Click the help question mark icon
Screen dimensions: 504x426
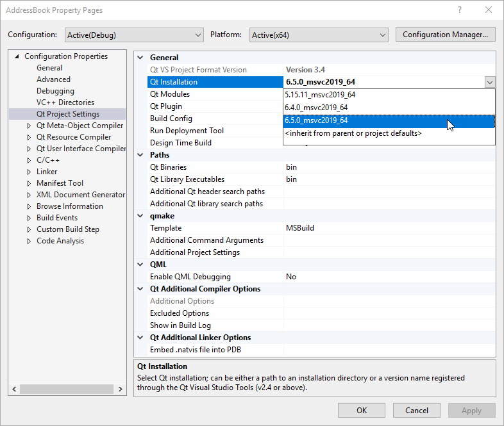[460, 10]
